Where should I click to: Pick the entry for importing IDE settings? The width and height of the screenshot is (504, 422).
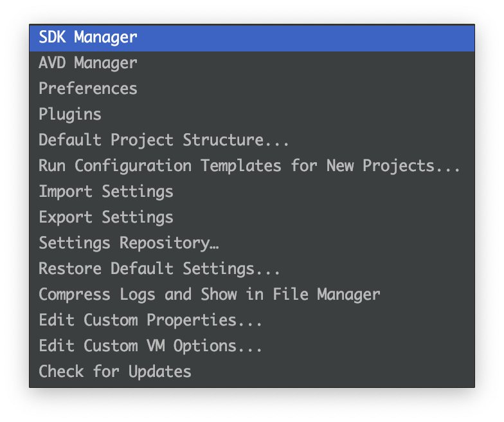click(x=252, y=192)
